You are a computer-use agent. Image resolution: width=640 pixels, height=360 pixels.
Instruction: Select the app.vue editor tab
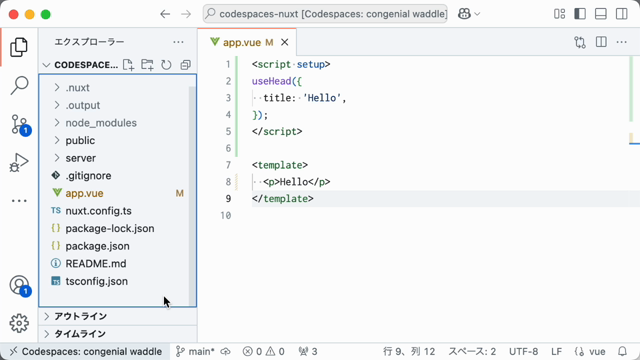pos(247,42)
